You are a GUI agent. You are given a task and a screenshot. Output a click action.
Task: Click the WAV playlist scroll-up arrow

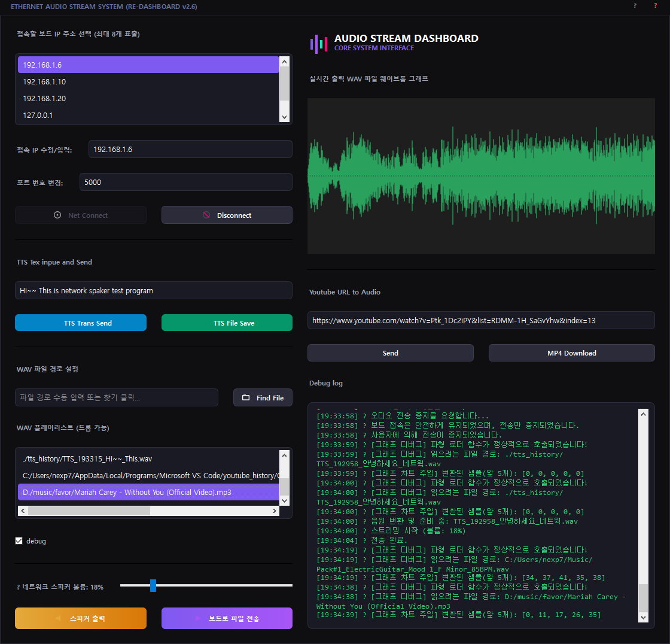285,455
